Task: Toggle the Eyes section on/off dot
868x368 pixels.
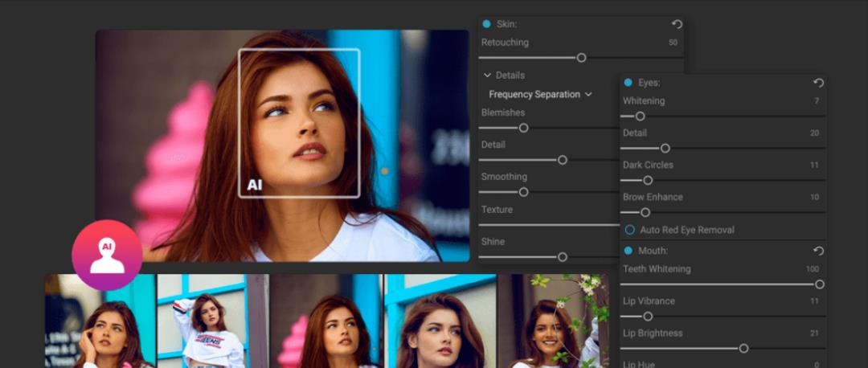Action: click(x=628, y=83)
